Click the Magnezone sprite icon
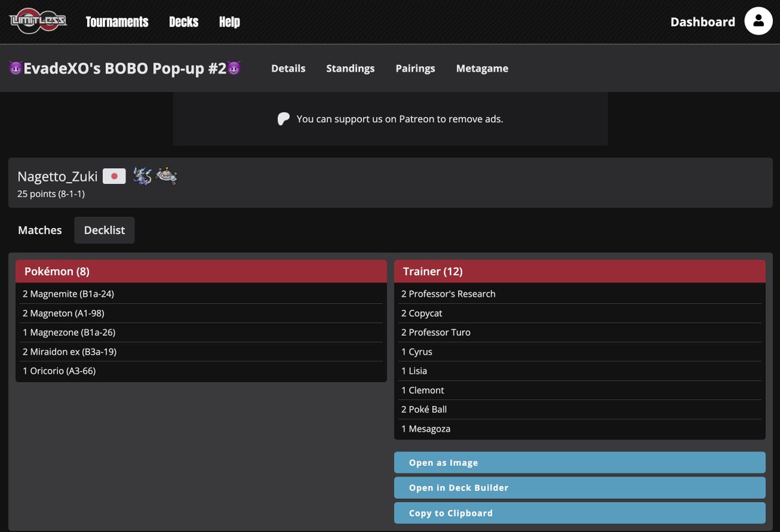This screenshot has height=532, width=780. tap(166, 175)
